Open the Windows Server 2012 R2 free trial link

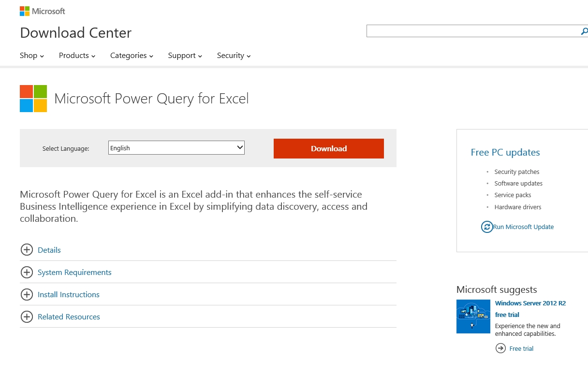pos(530,309)
